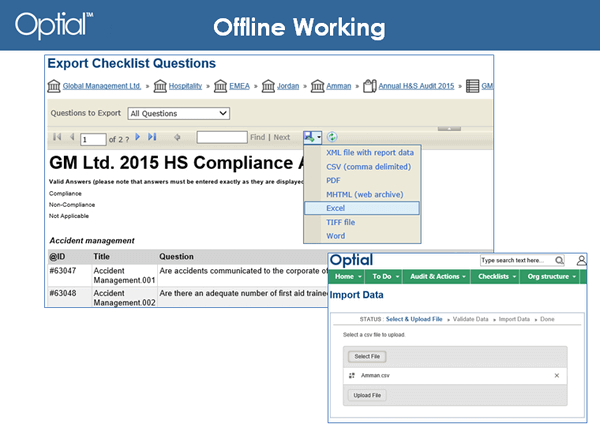
Task: Click Accident Management.001 title cell
Action: click(x=124, y=275)
